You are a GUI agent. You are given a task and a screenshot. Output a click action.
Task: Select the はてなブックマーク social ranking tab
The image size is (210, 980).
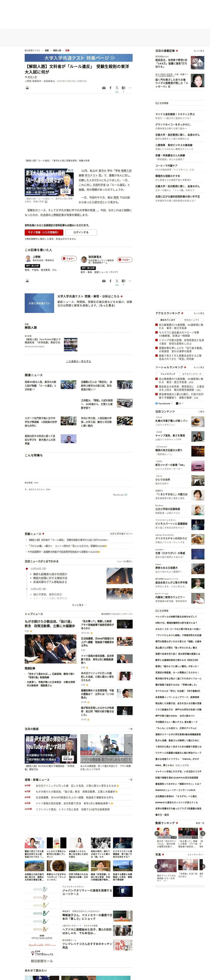tap(192, 374)
